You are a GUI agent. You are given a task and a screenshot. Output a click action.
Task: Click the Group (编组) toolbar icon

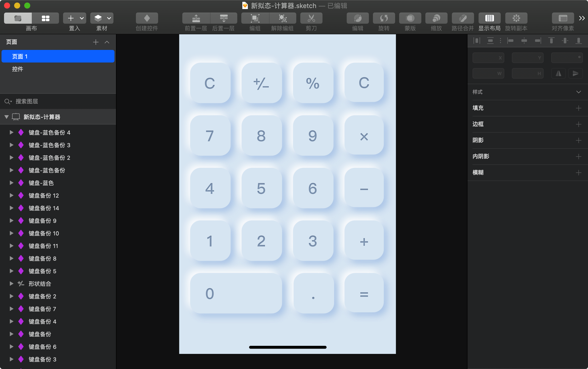click(x=255, y=18)
